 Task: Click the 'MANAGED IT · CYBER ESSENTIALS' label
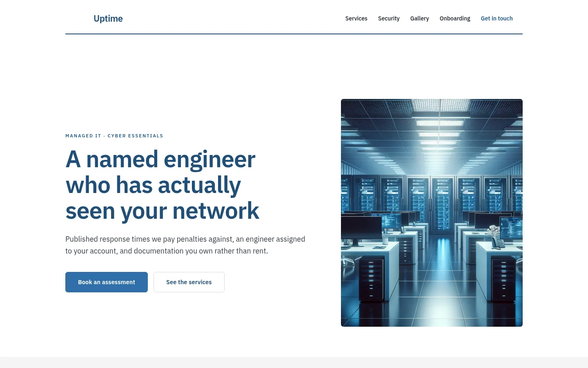(114, 136)
